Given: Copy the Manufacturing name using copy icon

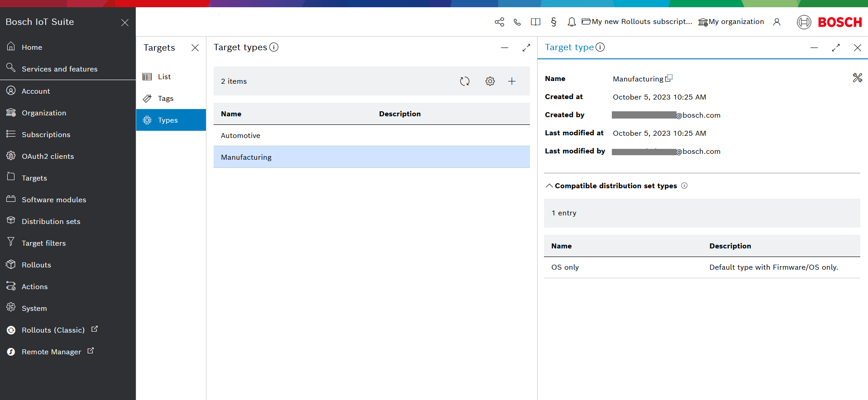Looking at the screenshot, I should point(669,78).
